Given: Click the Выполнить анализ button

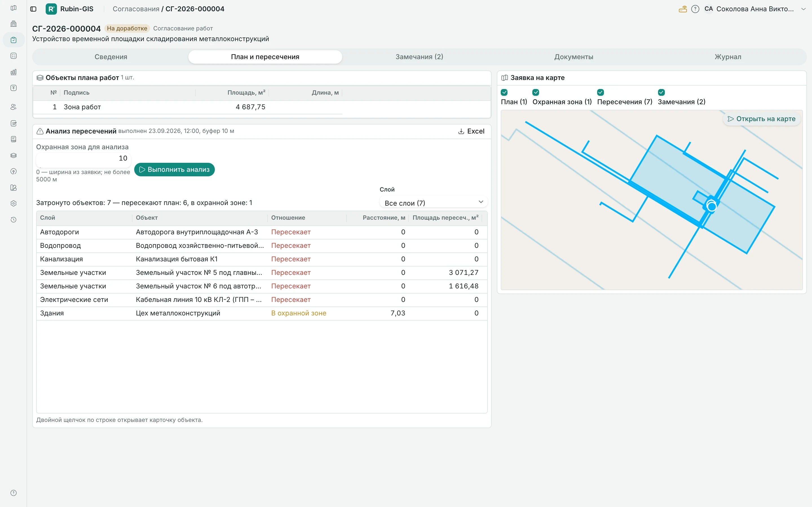Looking at the screenshot, I should coord(175,169).
